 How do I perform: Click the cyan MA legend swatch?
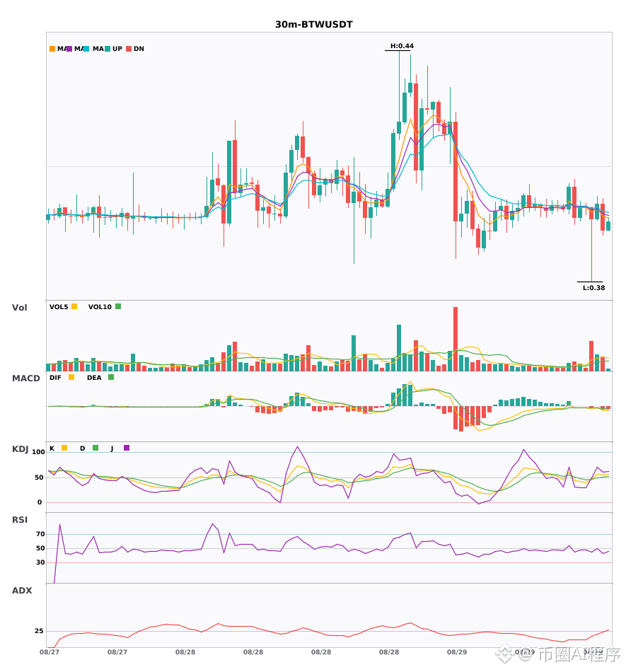(86, 49)
